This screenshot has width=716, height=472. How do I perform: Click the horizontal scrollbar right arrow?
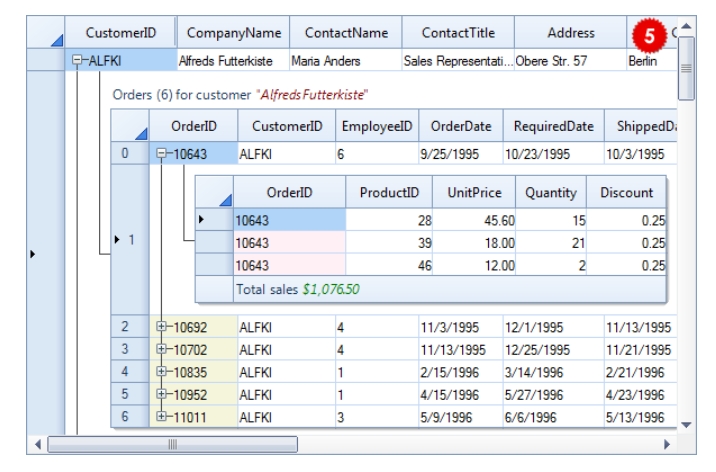(667, 443)
